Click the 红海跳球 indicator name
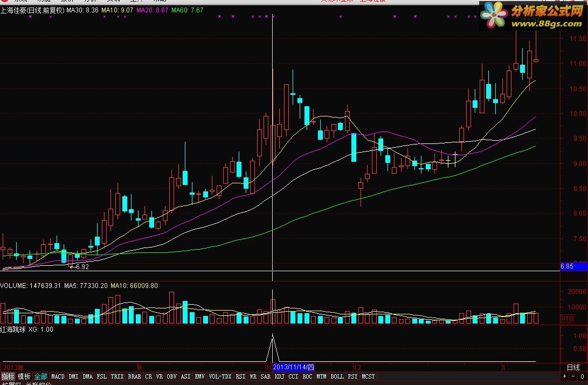 click(13, 329)
